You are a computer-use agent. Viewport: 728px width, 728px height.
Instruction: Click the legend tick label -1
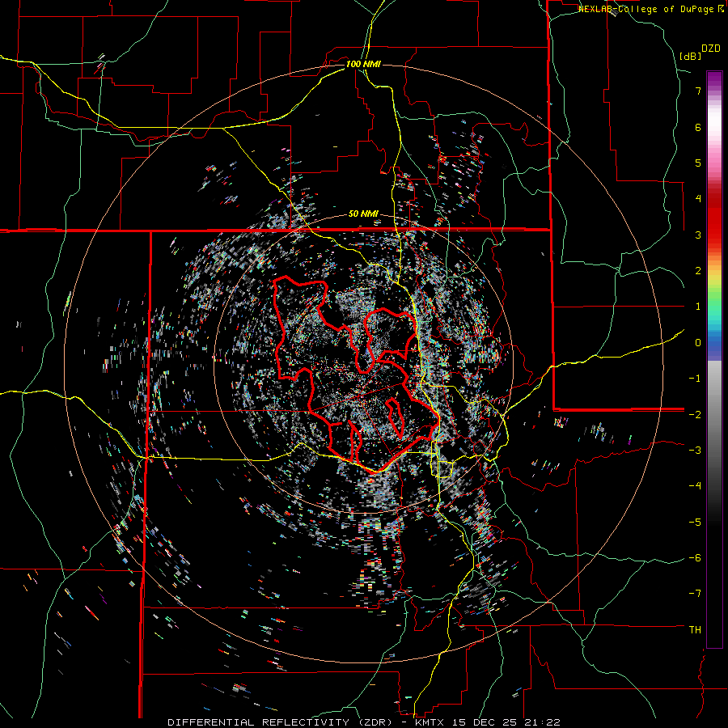(x=695, y=379)
